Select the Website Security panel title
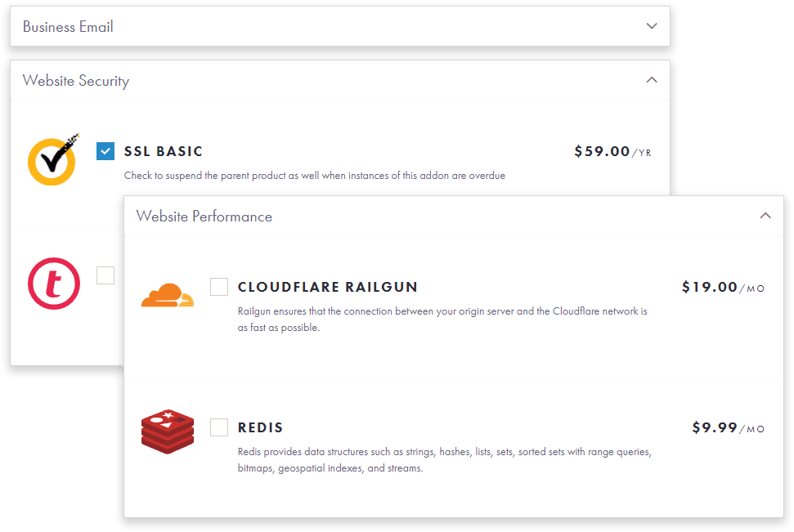 coord(76,81)
